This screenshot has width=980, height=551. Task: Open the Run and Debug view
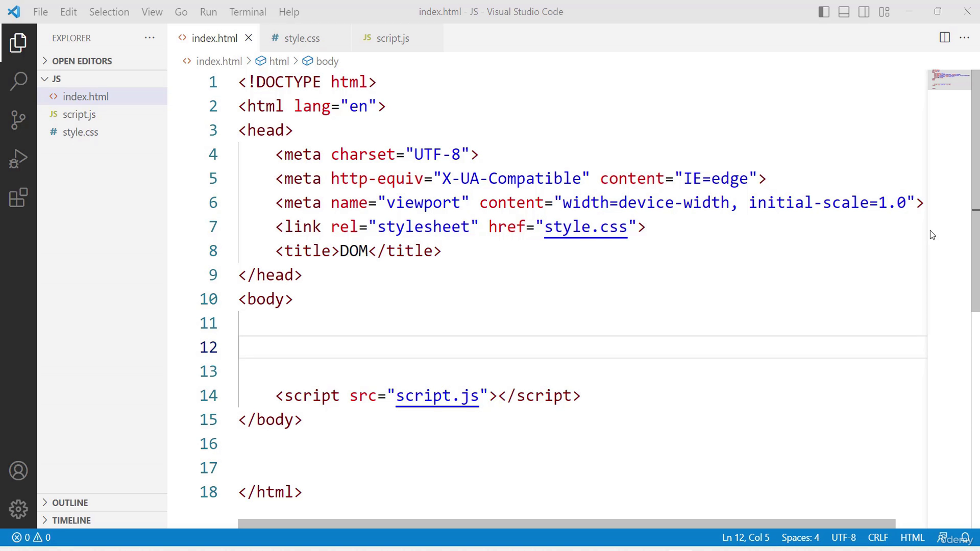18,159
